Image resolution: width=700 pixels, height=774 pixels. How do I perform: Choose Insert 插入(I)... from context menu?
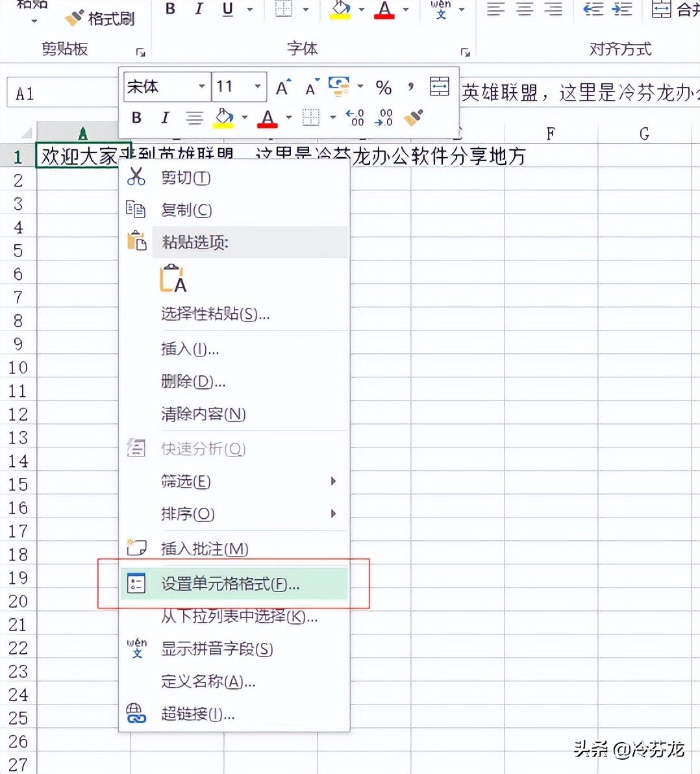tap(234, 349)
